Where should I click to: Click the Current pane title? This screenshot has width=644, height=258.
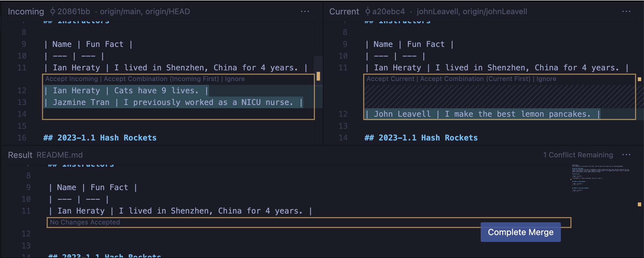coord(344,11)
